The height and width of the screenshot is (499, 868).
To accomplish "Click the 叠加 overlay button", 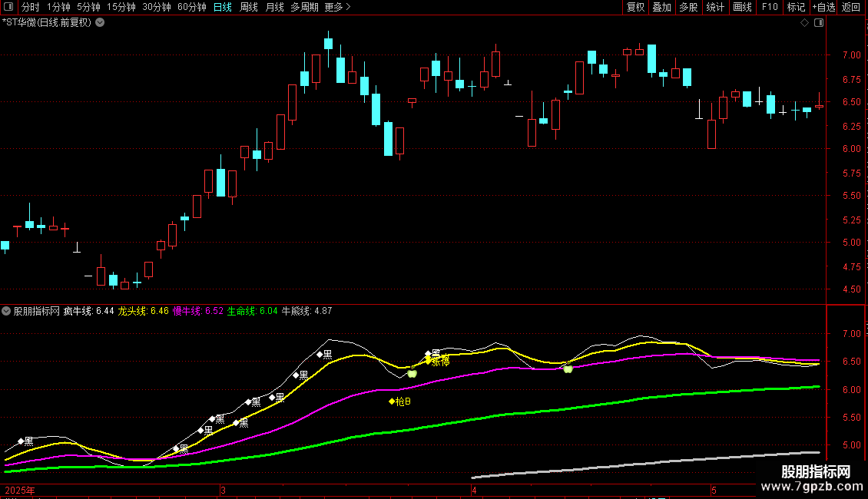I will coord(662,7).
